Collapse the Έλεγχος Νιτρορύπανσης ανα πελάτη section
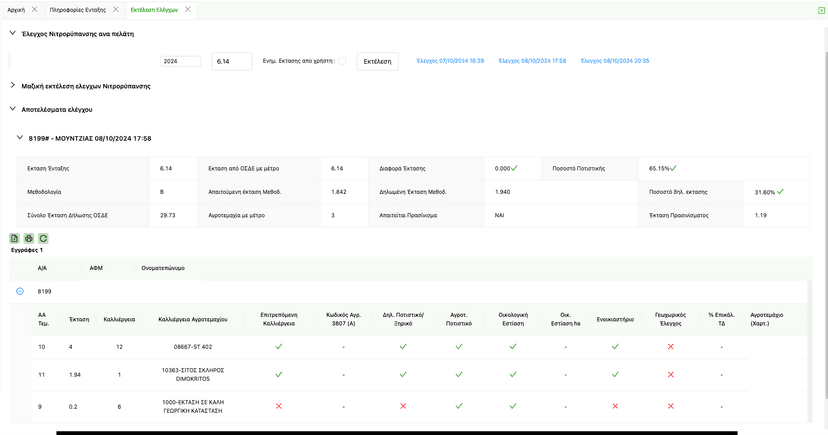Image resolution: width=828 pixels, height=435 pixels. point(13,33)
